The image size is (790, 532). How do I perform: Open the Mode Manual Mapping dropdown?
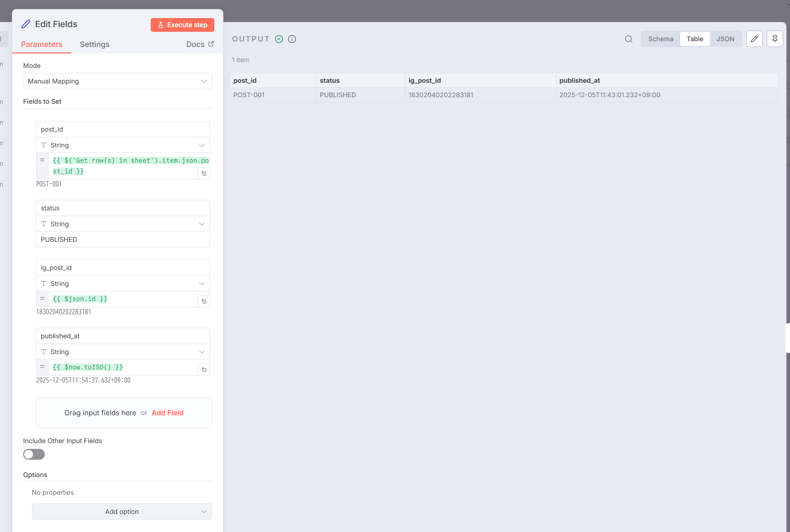pyautogui.click(x=117, y=81)
